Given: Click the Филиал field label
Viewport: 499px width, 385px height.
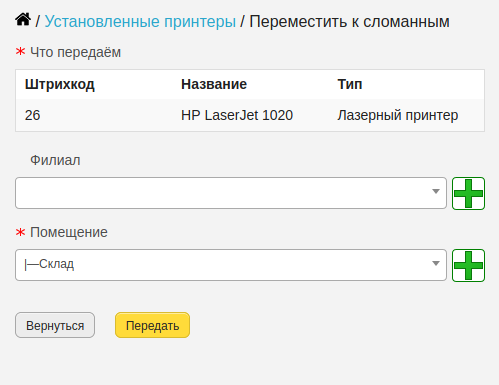Looking at the screenshot, I should pos(55,160).
